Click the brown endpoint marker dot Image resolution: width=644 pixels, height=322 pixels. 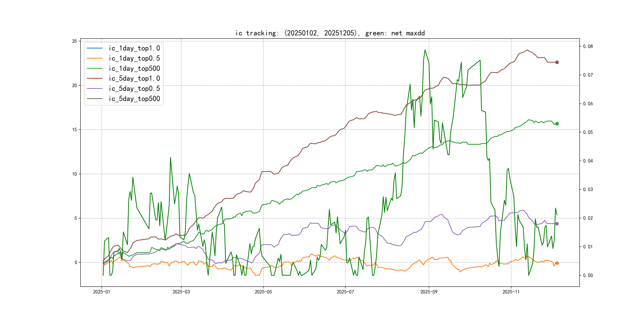[x=557, y=62]
